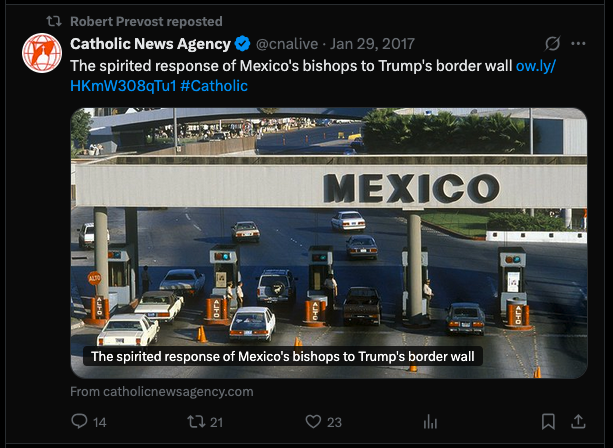
Task: Open Catholic News Agency profile avatar
Action: pos(42,53)
